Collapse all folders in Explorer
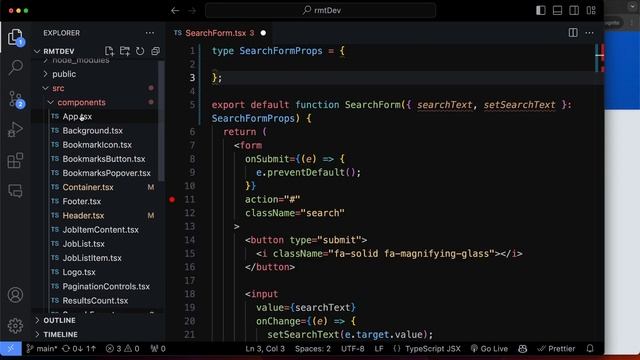This screenshot has height=360, width=640. coord(156,51)
